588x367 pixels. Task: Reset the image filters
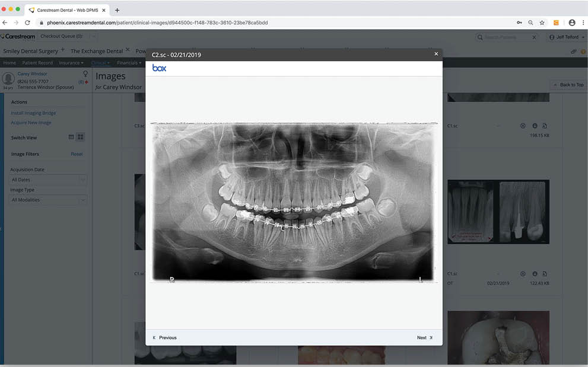point(77,154)
